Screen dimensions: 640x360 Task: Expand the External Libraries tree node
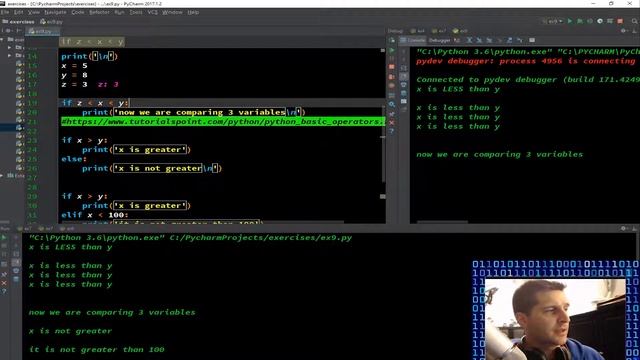click(2, 176)
